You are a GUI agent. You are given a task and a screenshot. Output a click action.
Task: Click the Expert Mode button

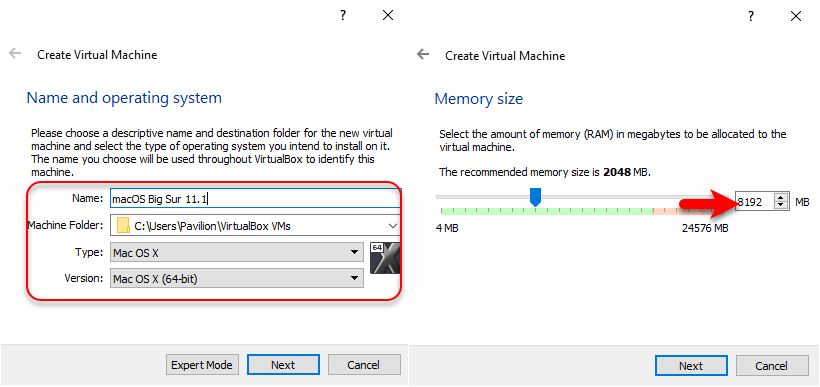click(x=202, y=365)
